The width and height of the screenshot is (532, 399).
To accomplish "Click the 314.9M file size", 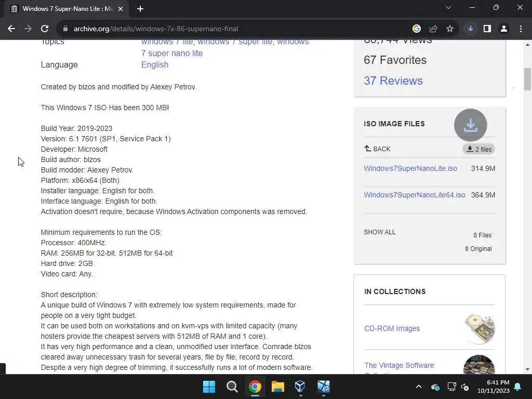I will point(483,168).
